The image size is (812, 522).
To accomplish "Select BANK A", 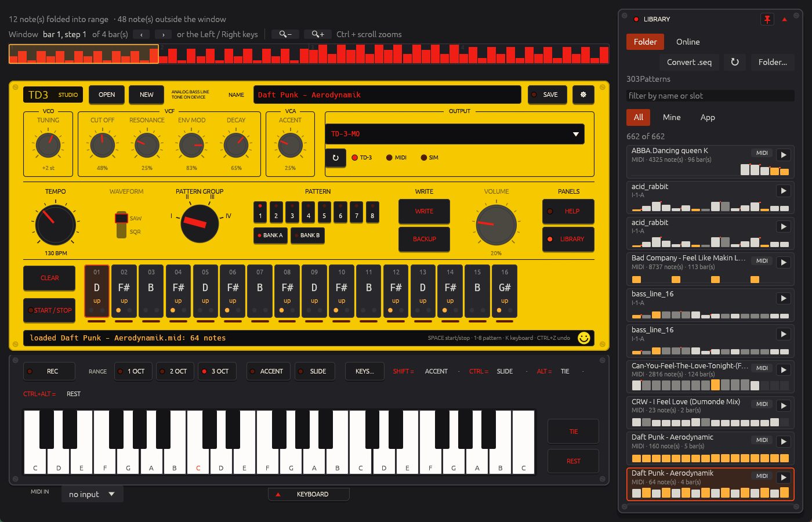I will pos(270,235).
